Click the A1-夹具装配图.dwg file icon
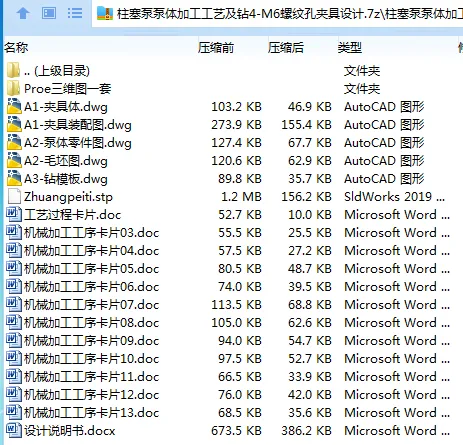Screen dimensions: 463x445 (x=14, y=124)
